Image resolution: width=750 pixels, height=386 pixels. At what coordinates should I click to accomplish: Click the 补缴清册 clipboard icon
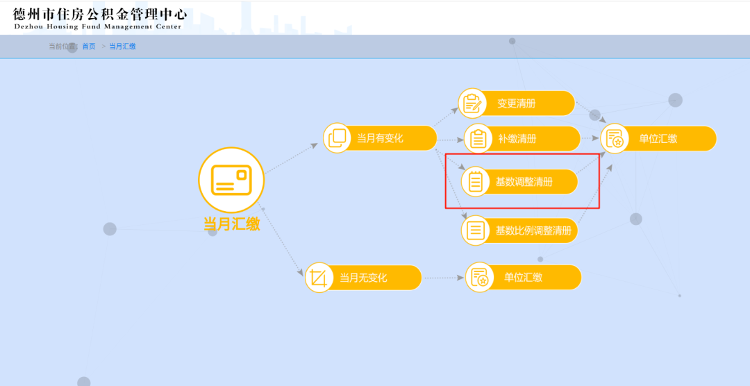click(478, 139)
